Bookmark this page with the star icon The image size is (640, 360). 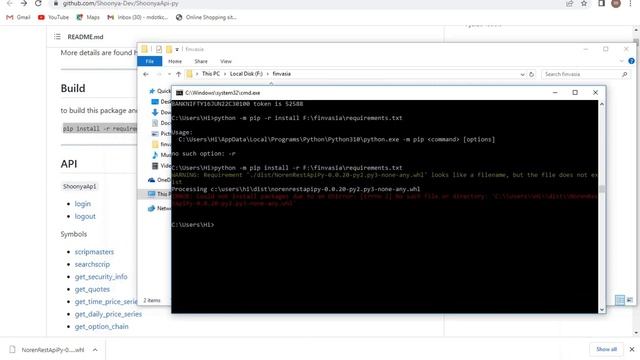[584, 3]
